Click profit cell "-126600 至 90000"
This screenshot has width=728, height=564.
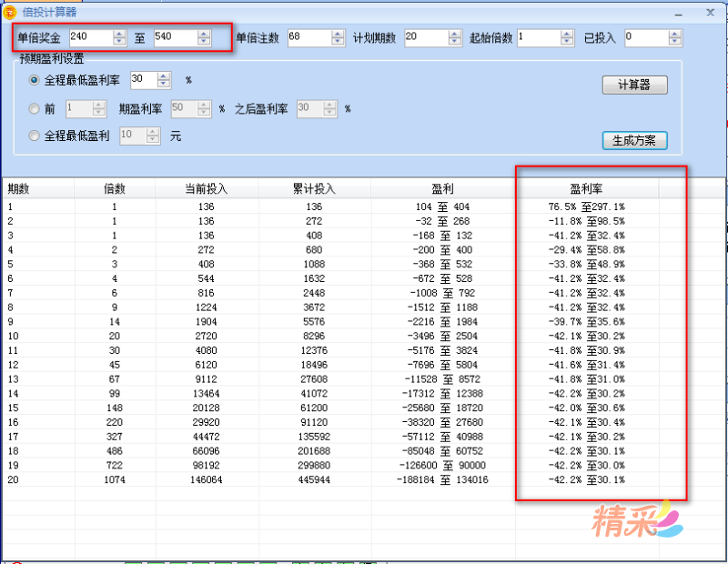tap(442, 466)
